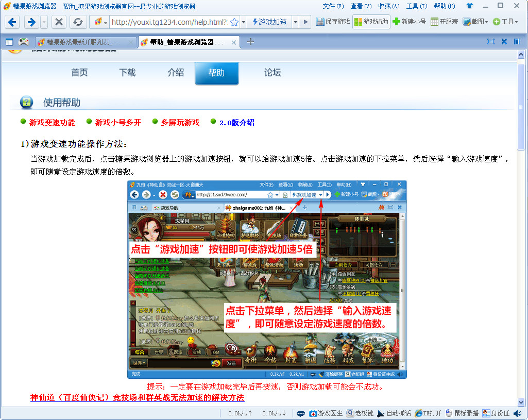Open the site icon dropdown in address bar

tap(100, 22)
